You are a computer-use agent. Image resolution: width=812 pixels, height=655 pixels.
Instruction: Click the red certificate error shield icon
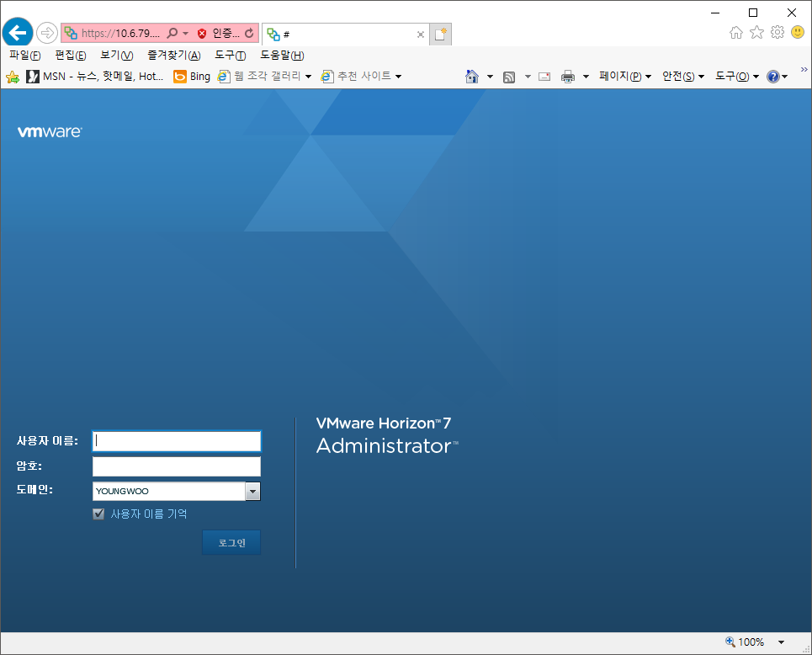click(202, 34)
